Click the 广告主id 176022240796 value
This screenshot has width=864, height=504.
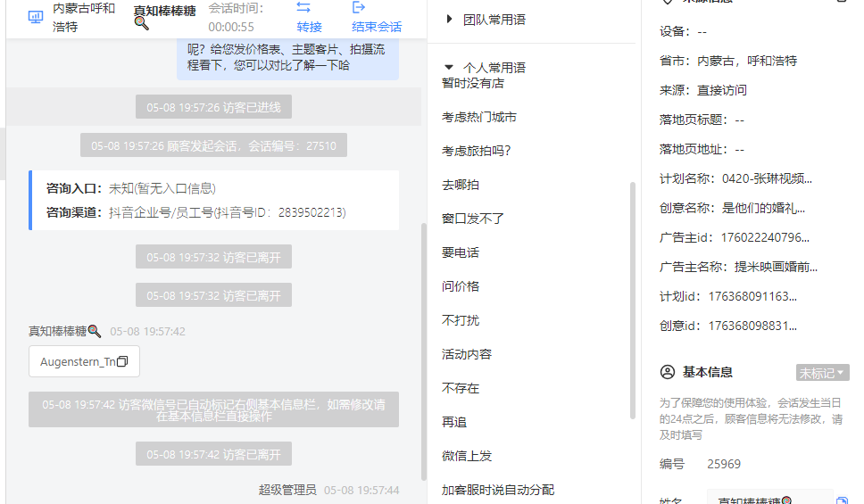click(765, 237)
